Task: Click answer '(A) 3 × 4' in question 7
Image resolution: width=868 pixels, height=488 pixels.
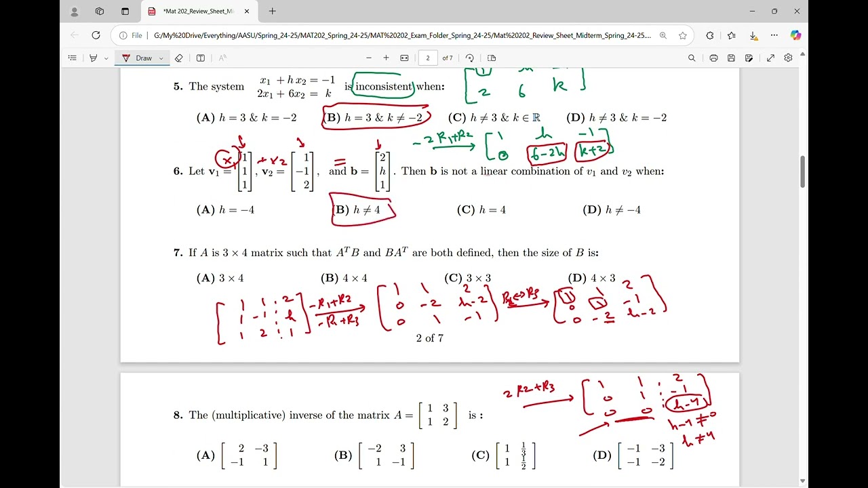Action: (x=220, y=278)
